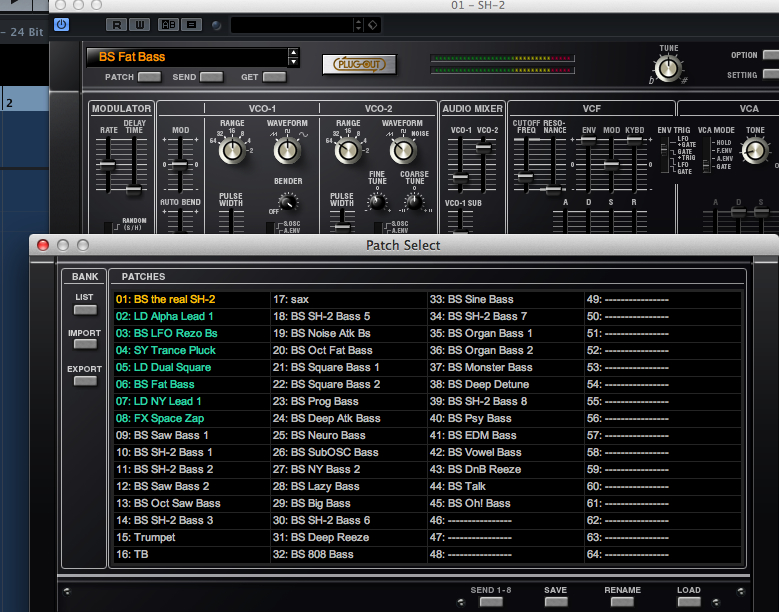The width and height of the screenshot is (779, 612).
Task: Select patch 45: BS Oh! Bass
Action: (506, 503)
